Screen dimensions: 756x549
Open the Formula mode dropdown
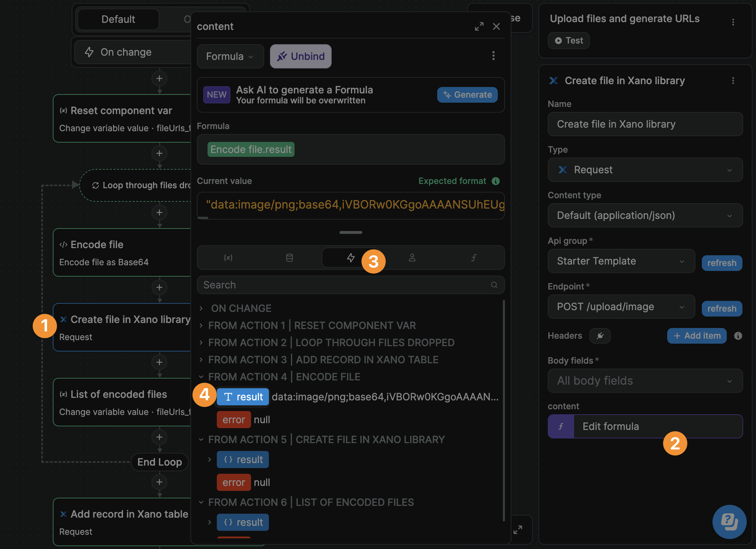pyautogui.click(x=230, y=56)
